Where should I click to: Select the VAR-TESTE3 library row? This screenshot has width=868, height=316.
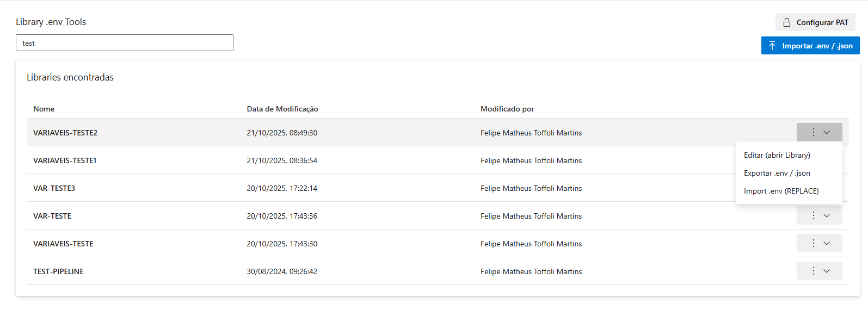(x=54, y=188)
